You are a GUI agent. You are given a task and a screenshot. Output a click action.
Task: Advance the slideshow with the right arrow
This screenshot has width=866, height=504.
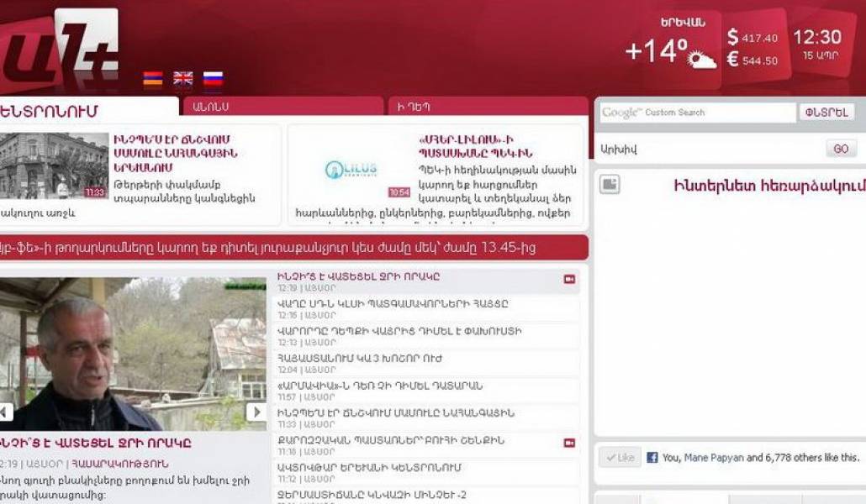(256, 412)
